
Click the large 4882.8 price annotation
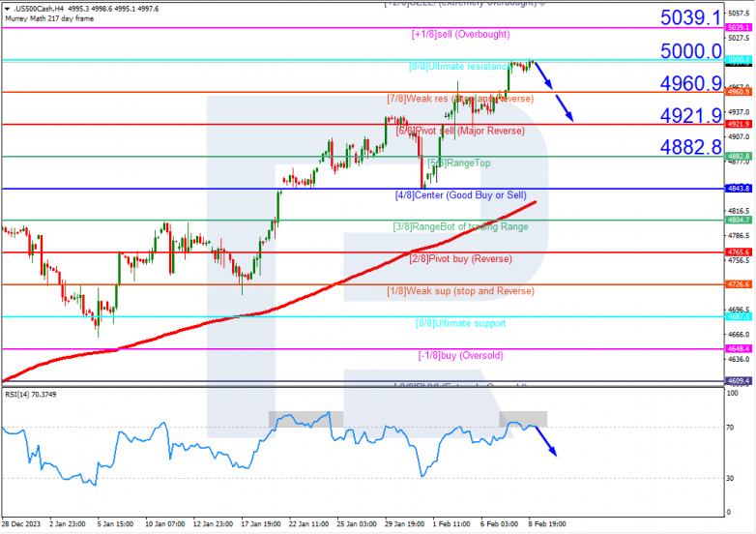coord(690,147)
